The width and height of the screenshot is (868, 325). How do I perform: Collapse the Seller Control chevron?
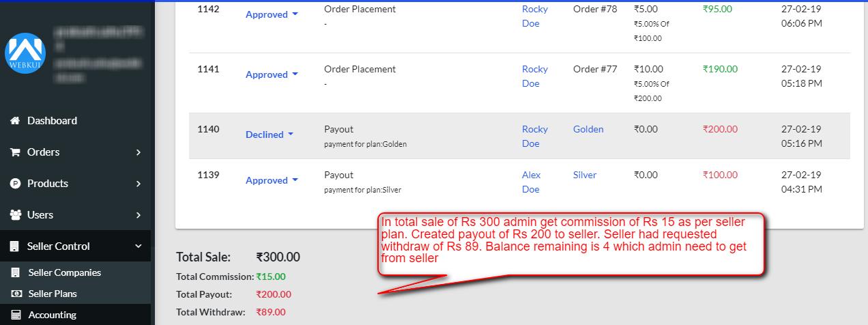(x=139, y=246)
